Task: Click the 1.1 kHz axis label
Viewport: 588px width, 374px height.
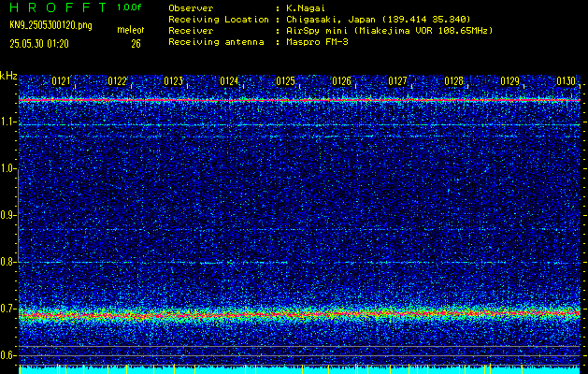Action: point(8,122)
